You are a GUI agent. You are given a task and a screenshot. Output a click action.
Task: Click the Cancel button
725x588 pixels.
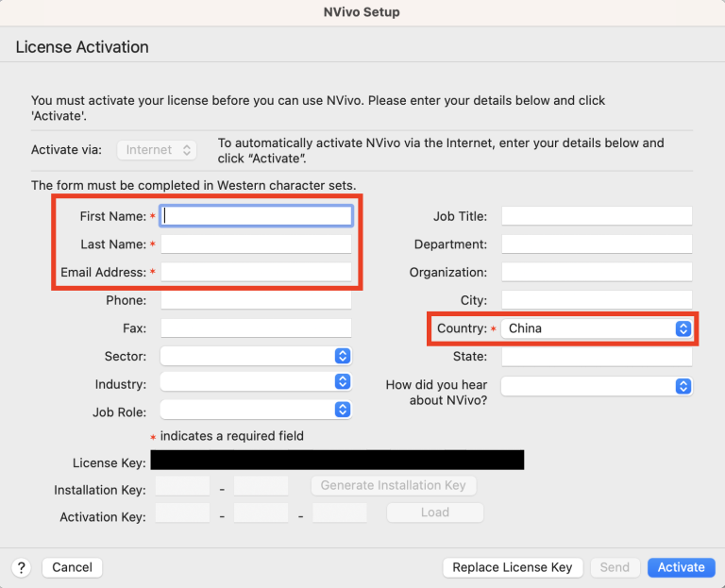tap(72, 567)
